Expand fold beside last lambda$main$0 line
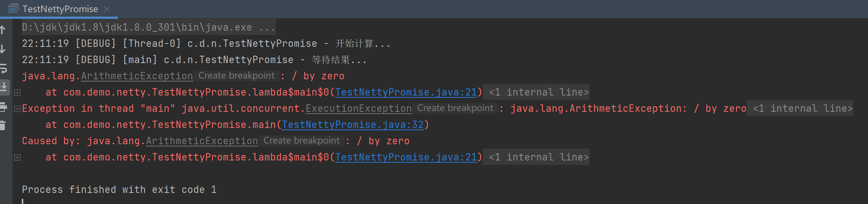 pos(17,158)
